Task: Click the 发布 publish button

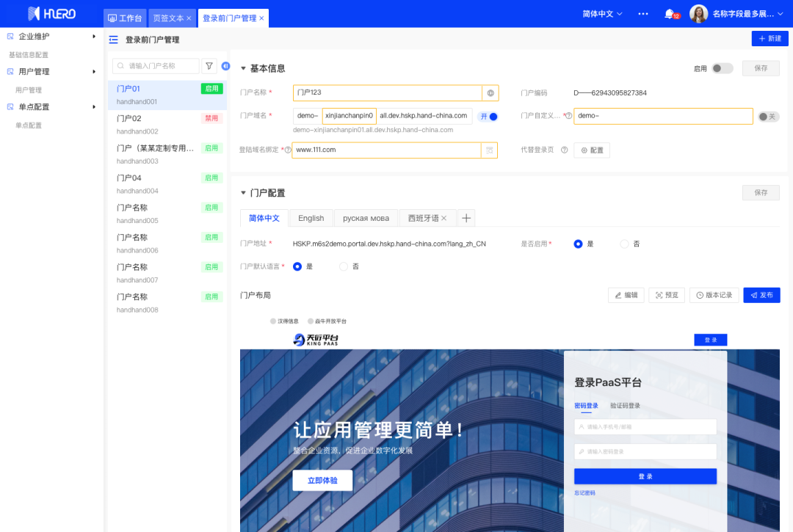Action: 761,295
